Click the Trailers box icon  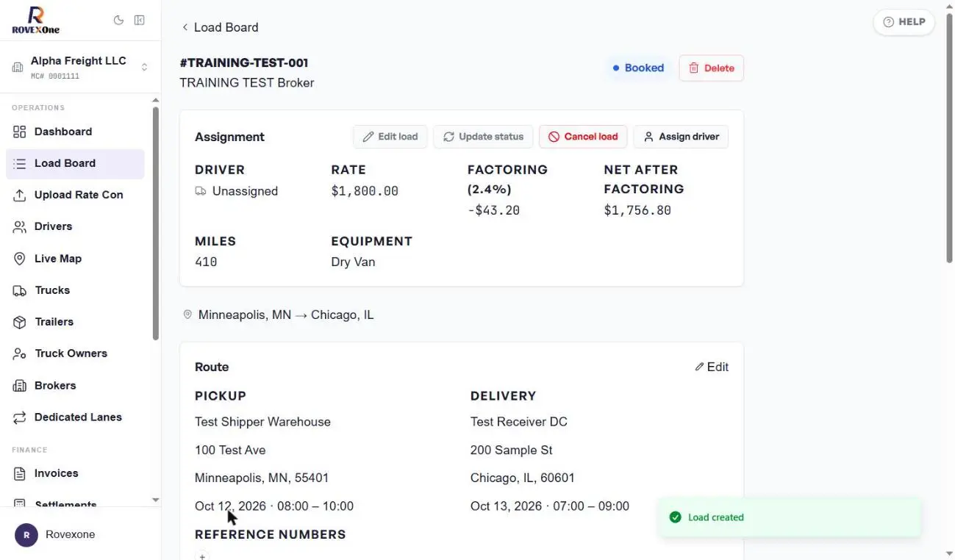click(x=20, y=322)
